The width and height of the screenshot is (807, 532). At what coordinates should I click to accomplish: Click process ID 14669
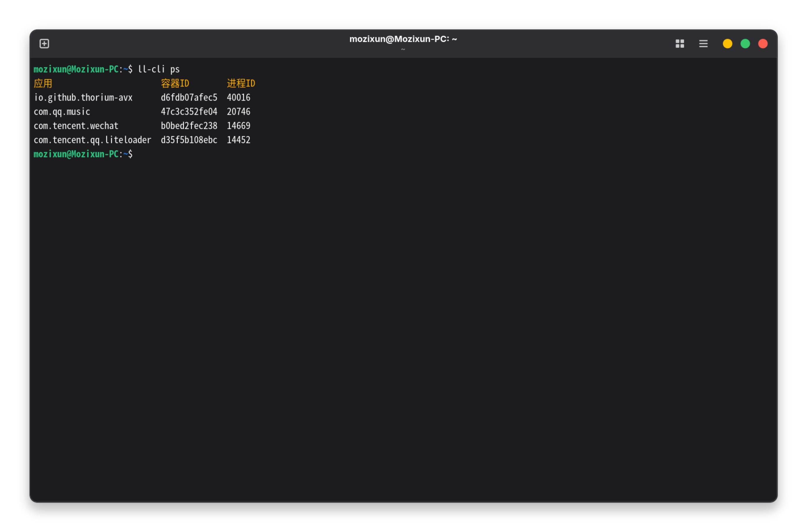tap(238, 126)
